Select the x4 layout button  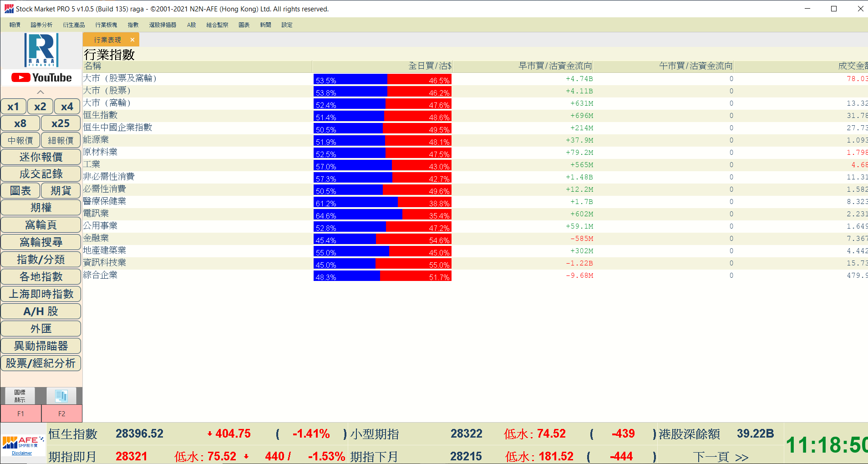[67, 107]
